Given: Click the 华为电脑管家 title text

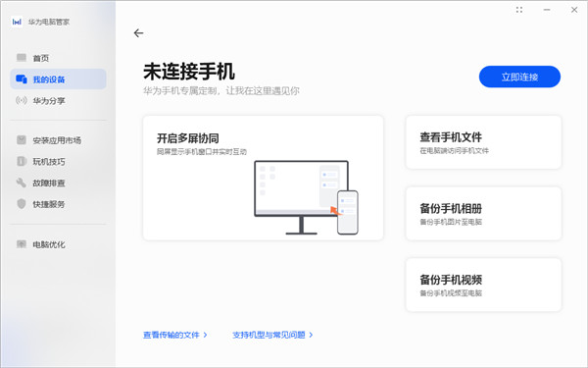Looking at the screenshot, I should (49, 22).
